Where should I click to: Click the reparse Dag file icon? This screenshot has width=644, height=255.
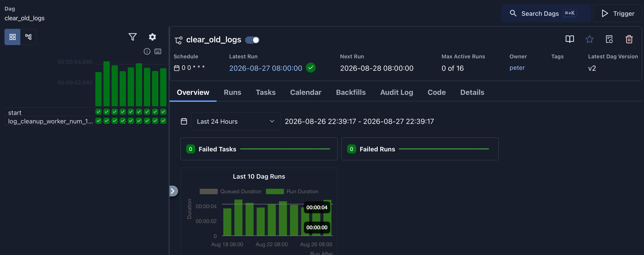609,39
